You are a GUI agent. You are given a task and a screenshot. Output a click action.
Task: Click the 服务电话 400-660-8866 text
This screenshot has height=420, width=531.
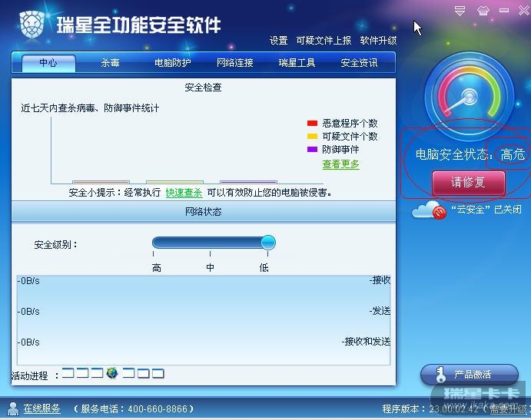pos(134,408)
